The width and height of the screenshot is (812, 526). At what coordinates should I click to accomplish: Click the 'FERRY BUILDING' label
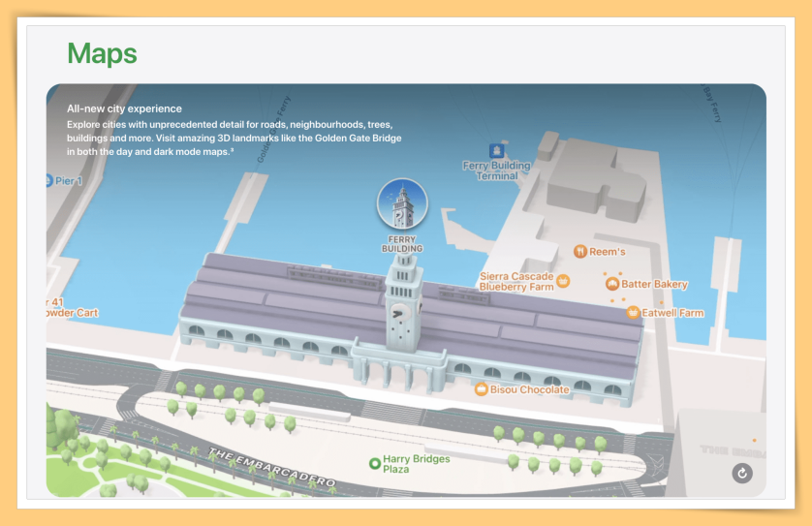[x=402, y=244]
